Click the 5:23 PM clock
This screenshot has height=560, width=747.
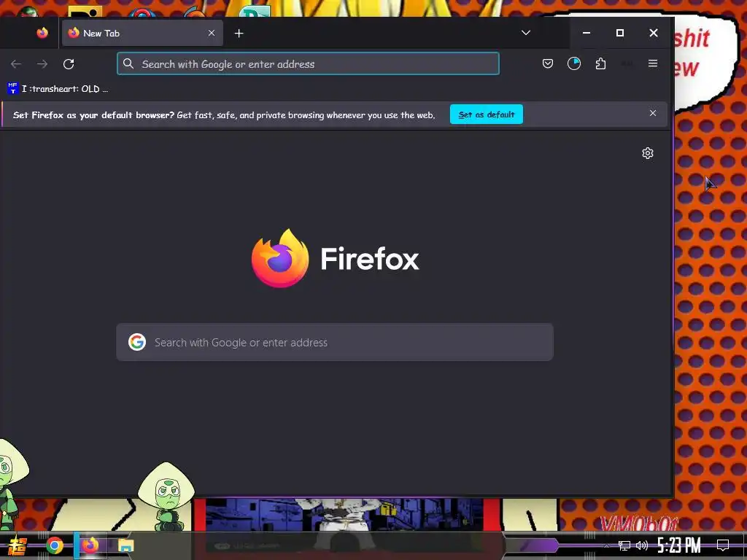coord(679,545)
